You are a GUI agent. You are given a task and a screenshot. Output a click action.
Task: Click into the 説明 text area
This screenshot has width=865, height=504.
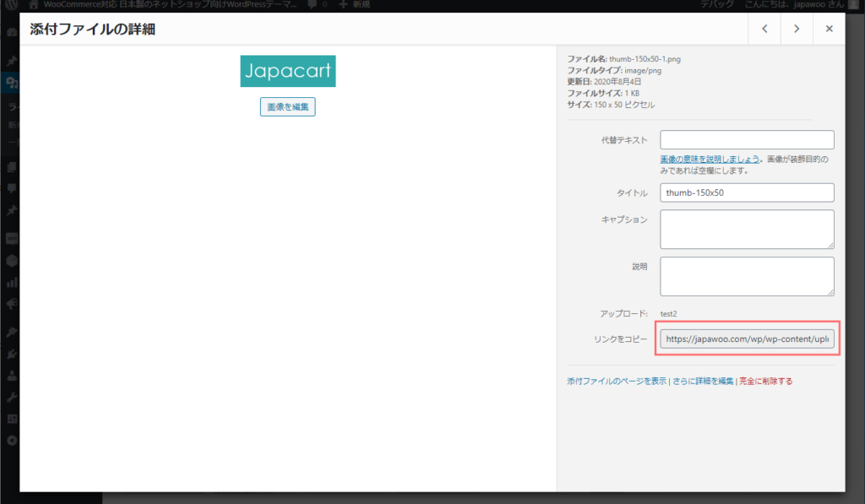tap(747, 276)
